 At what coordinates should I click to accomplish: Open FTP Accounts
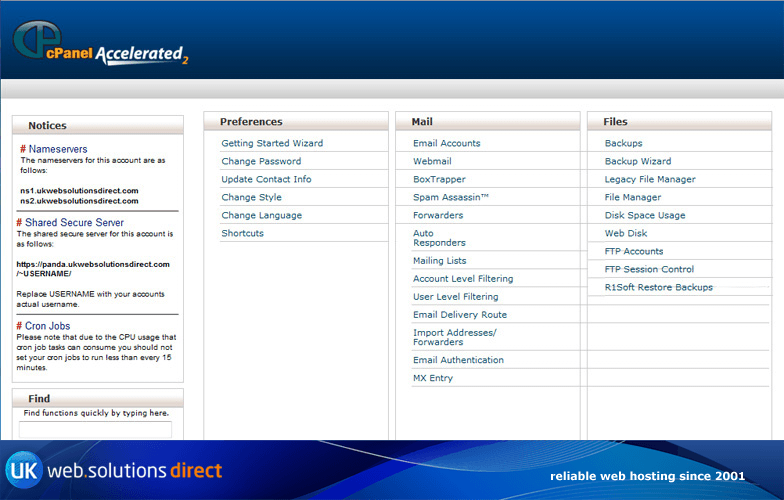(633, 252)
